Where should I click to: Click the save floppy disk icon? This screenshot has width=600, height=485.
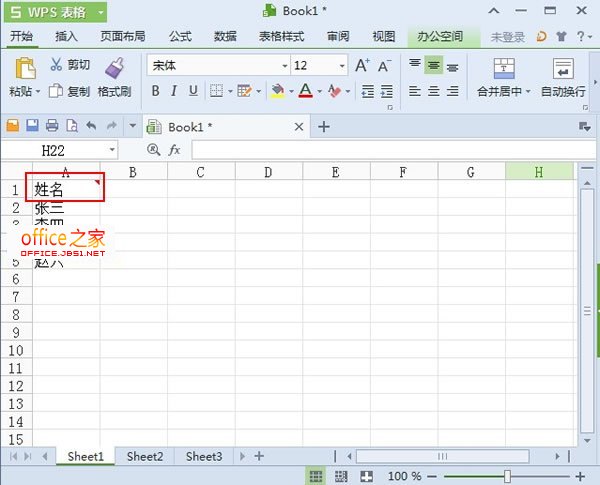click(33, 126)
